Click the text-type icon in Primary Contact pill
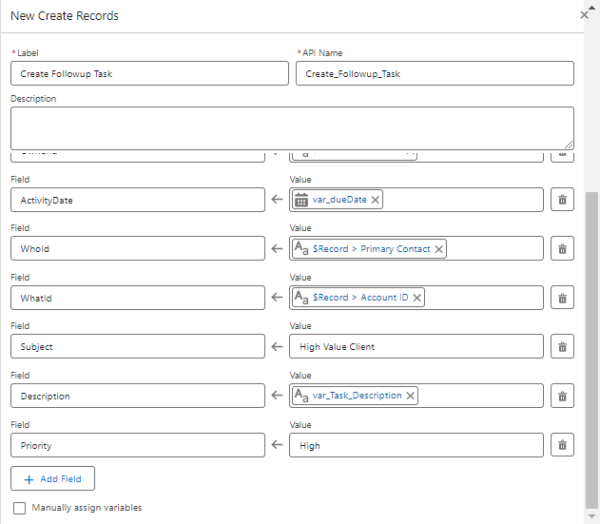The image size is (600, 524). click(x=302, y=248)
